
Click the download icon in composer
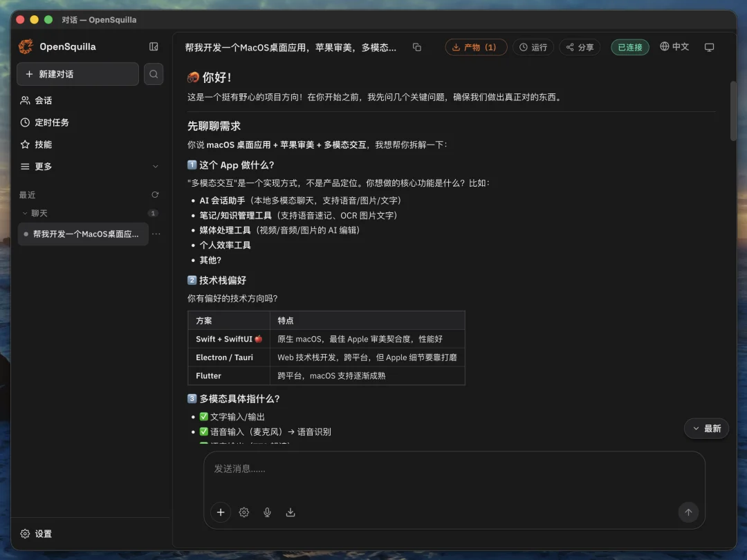[x=290, y=512]
